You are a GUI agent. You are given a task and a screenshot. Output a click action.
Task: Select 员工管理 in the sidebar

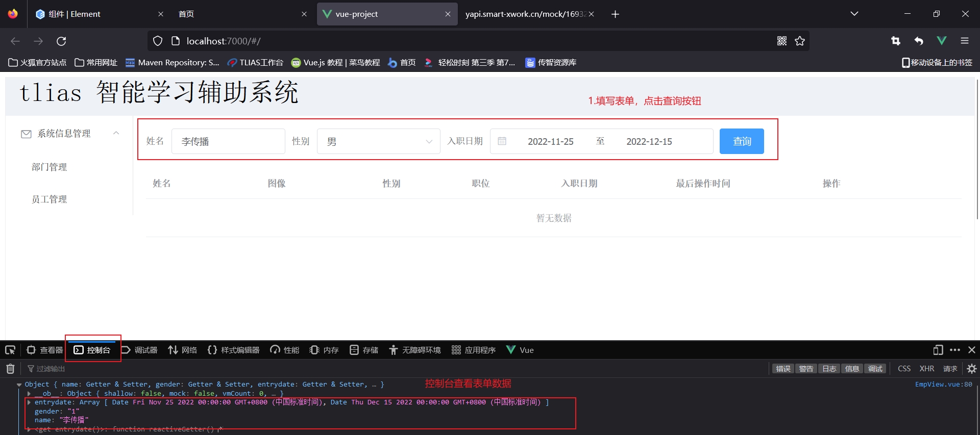coord(50,199)
